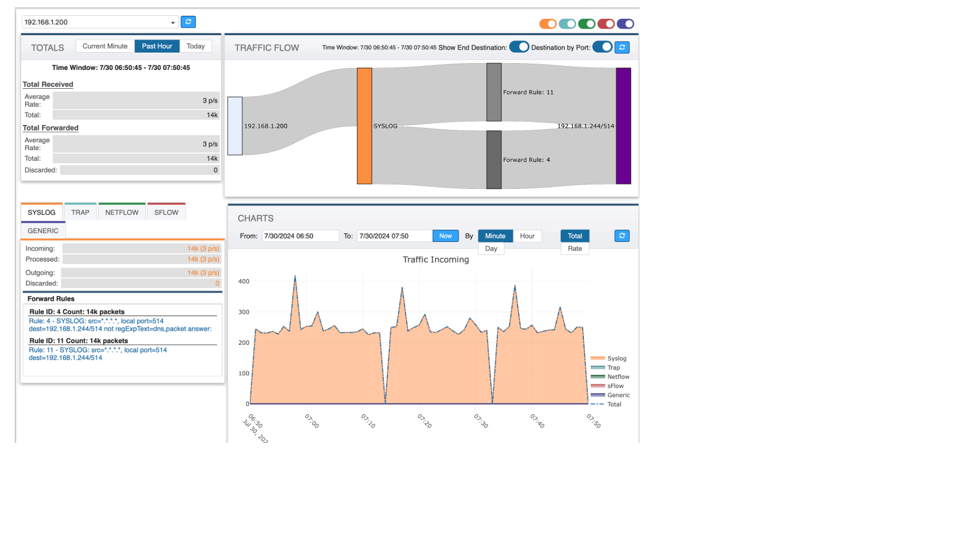Toggle the orange syslog color switch

coord(548,23)
